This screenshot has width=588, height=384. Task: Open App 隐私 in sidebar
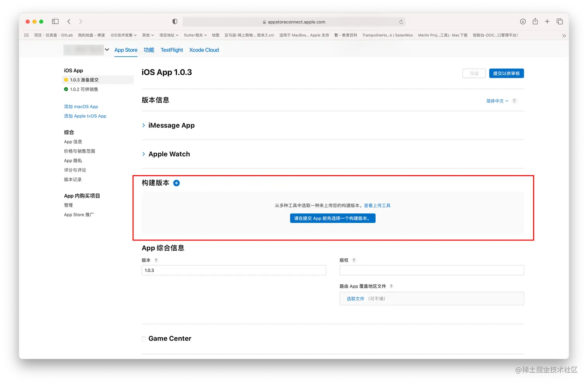point(73,161)
